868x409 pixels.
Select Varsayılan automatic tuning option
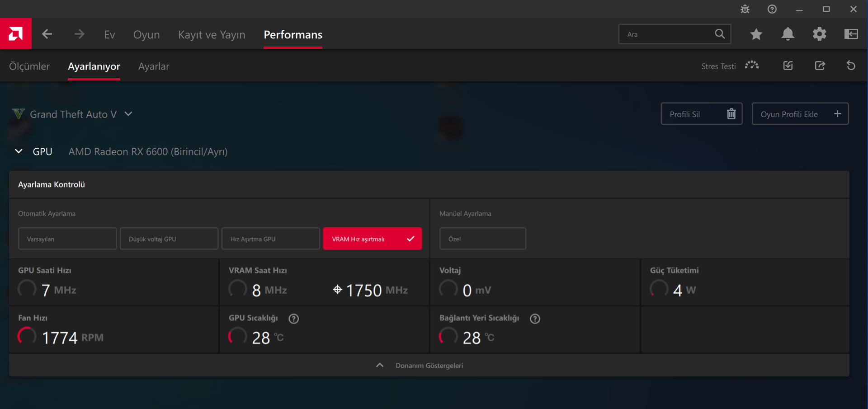coord(67,239)
